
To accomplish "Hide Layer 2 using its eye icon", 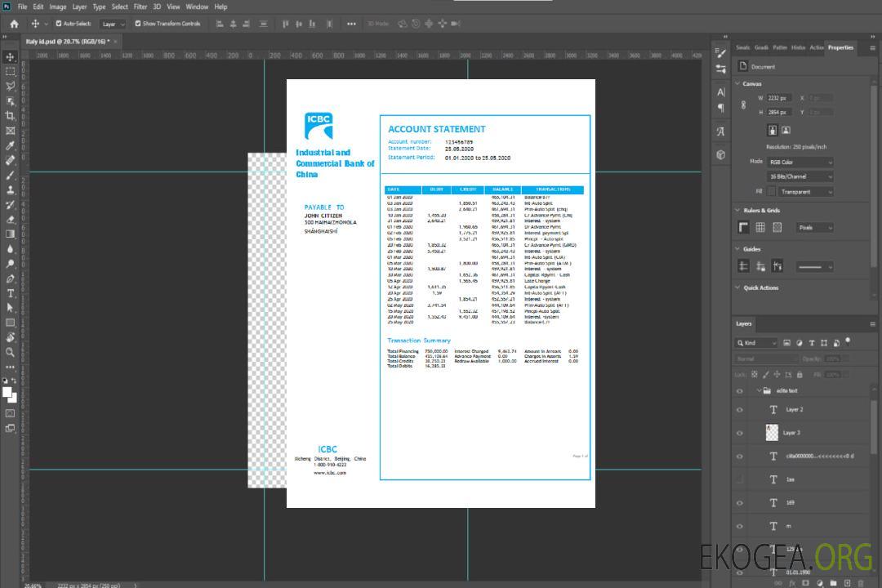I will (740, 410).
